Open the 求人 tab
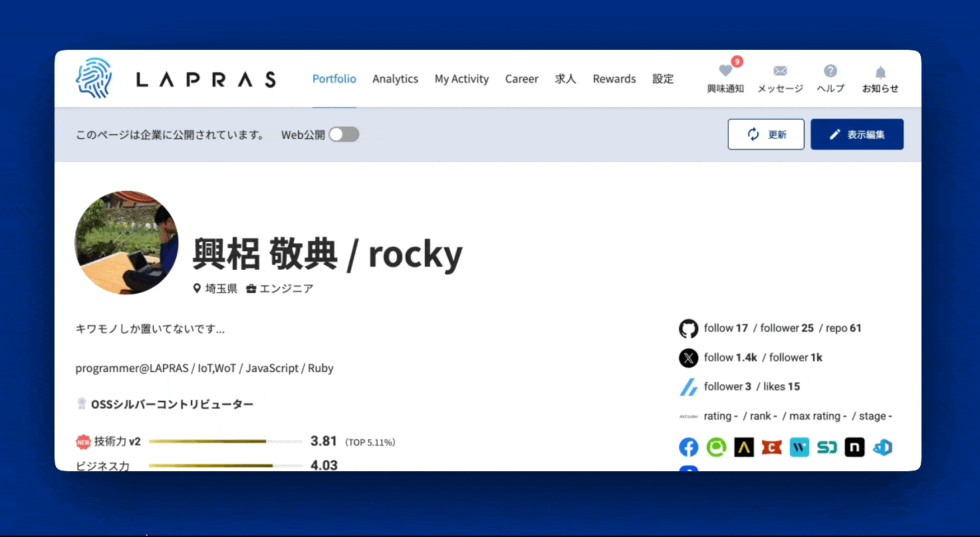The height and width of the screenshot is (537, 980). click(566, 78)
